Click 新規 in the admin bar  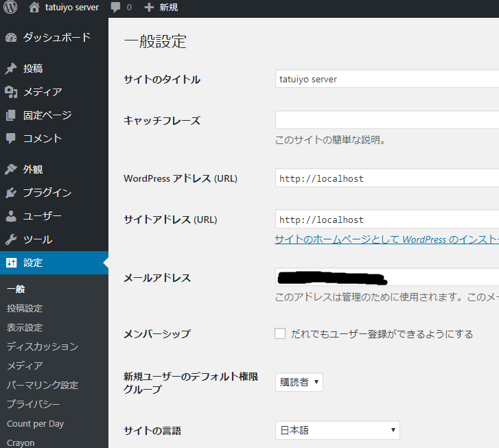point(169,8)
